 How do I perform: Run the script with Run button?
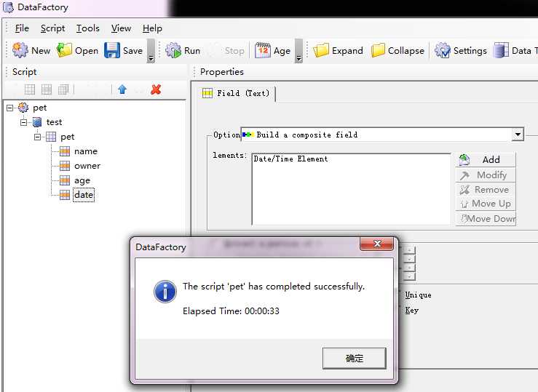click(183, 50)
